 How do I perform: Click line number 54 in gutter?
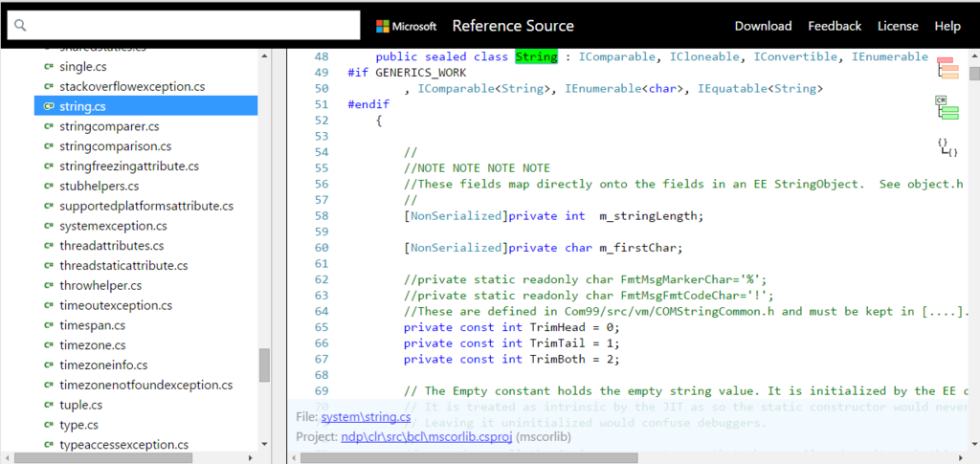pos(322,152)
